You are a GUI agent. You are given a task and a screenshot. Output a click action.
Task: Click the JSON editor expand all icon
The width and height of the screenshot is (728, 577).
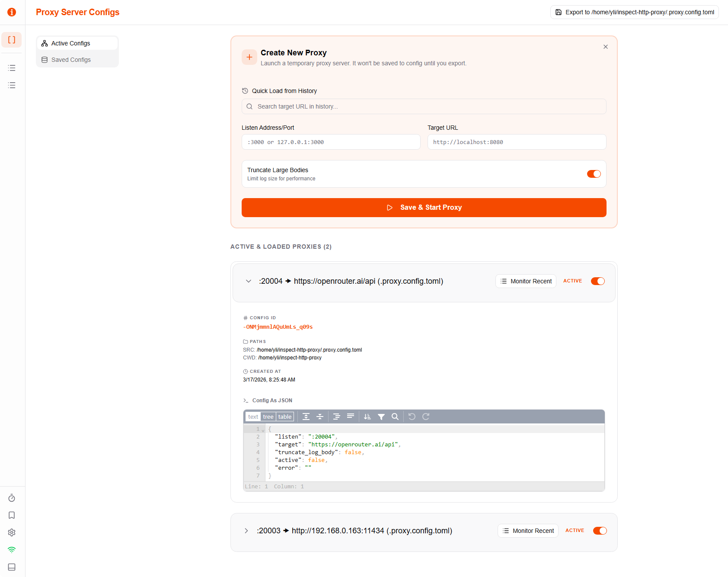point(306,417)
